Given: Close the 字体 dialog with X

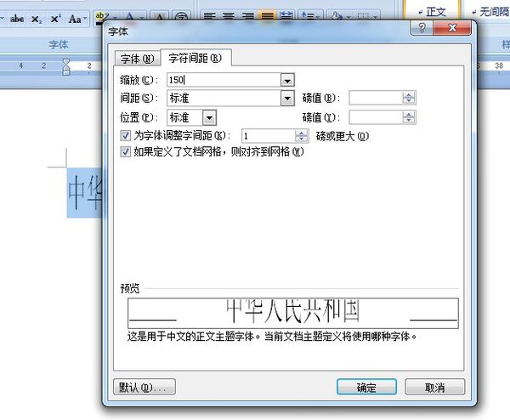Looking at the screenshot, I should pos(452,28).
